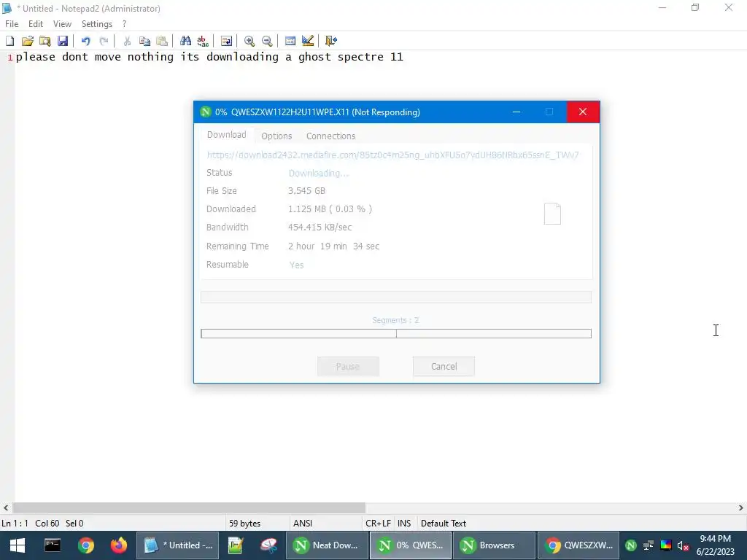This screenshot has height=560, width=747.
Task: Open the Edit menu
Action: [x=36, y=24]
